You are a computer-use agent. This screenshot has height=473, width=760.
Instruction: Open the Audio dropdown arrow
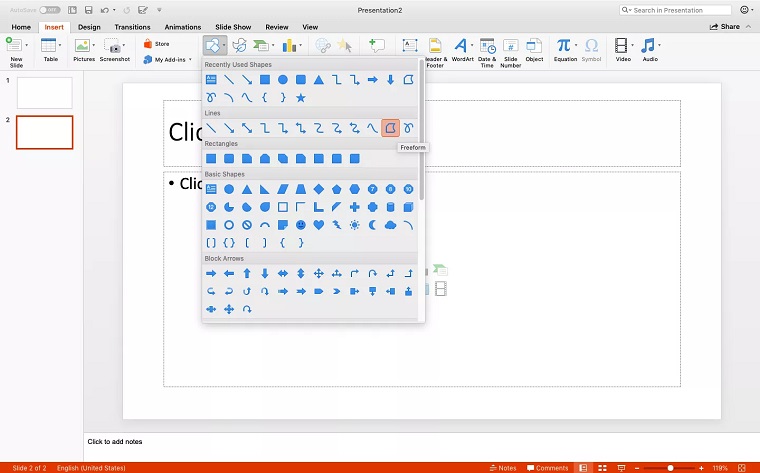point(660,46)
